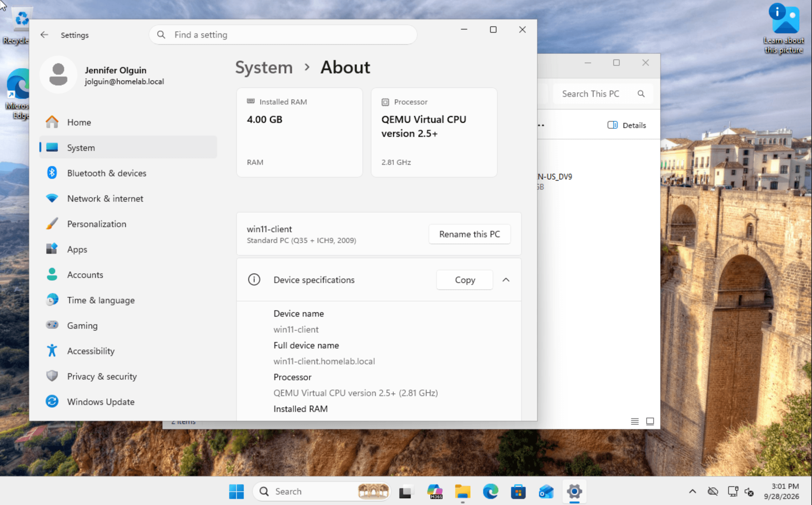Viewport: 812px width, 505px height.
Task: Open See more options in Explorer toolbar
Action: tap(541, 125)
